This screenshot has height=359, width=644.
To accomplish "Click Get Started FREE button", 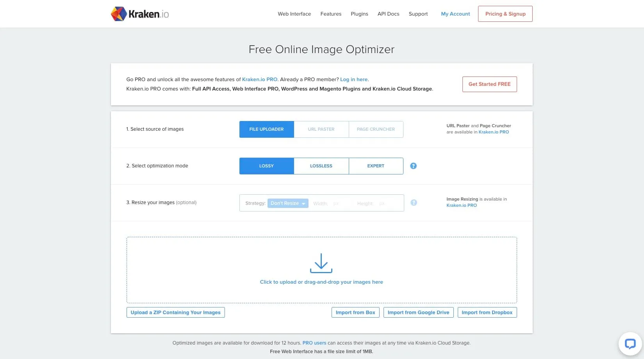I will point(489,84).
